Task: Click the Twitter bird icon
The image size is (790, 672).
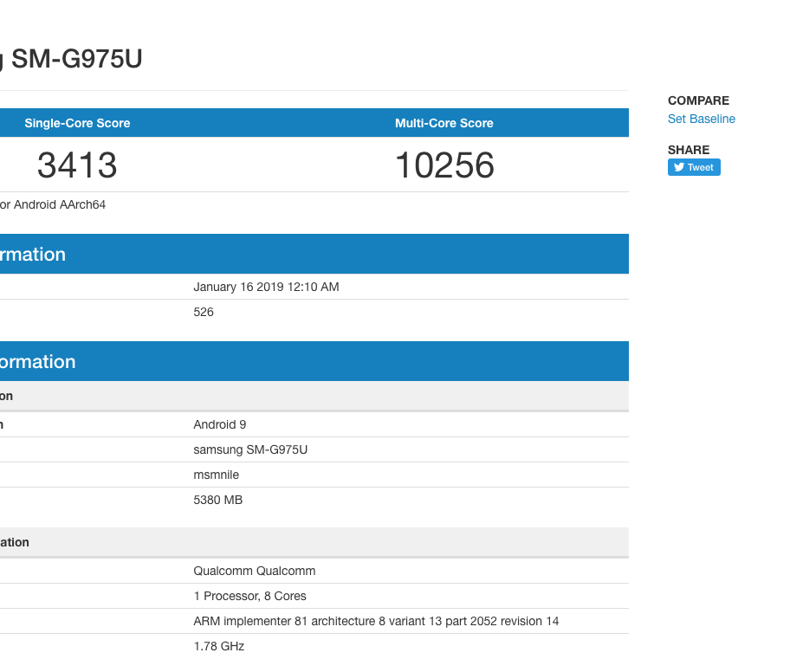Action: coord(679,168)
